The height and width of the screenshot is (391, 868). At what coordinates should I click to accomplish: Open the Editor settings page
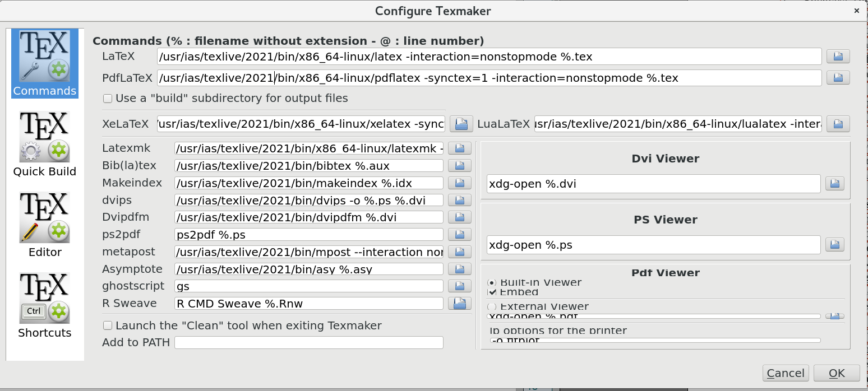[x=45, y=225]
